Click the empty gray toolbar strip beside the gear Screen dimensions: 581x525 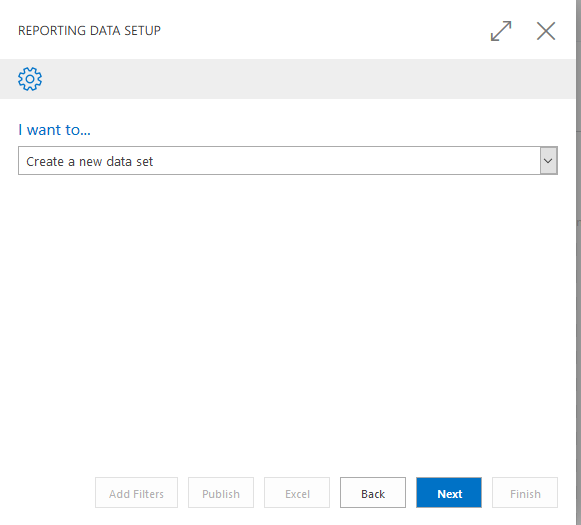[x=308, y=79]
